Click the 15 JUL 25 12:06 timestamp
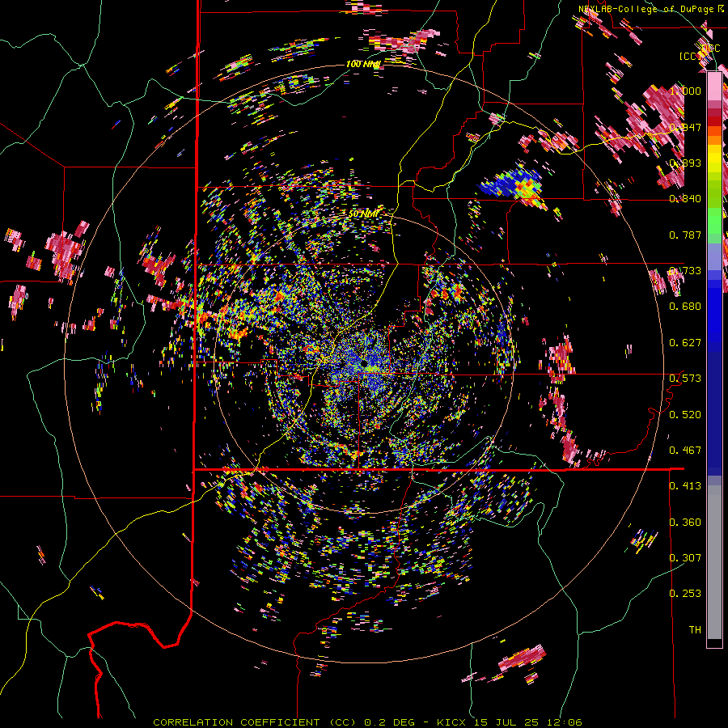 point(528,722)
